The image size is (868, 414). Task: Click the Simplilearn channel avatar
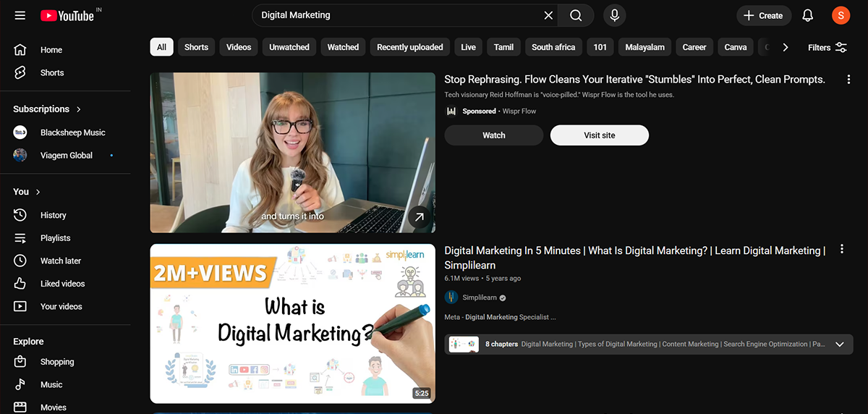coord(451,297)
